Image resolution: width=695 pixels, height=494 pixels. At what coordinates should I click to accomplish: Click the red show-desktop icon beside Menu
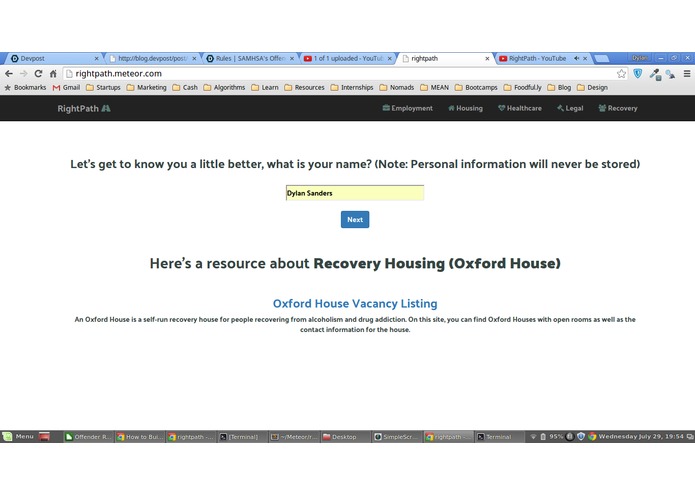(44, 437)
